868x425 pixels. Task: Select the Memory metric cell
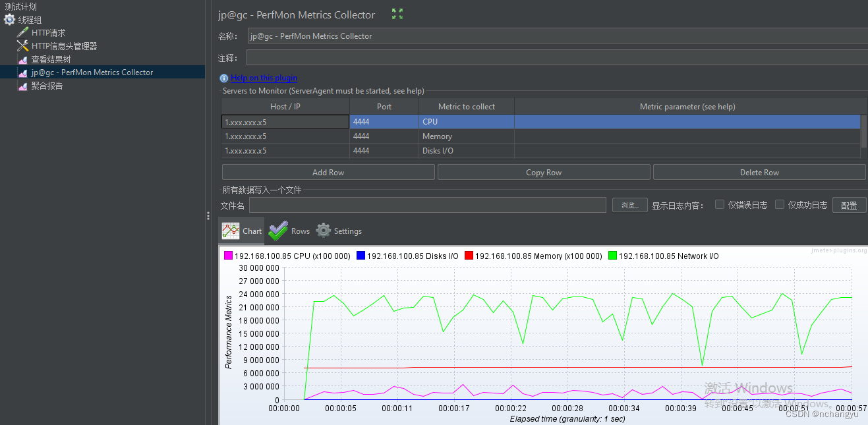coord(467,136)
